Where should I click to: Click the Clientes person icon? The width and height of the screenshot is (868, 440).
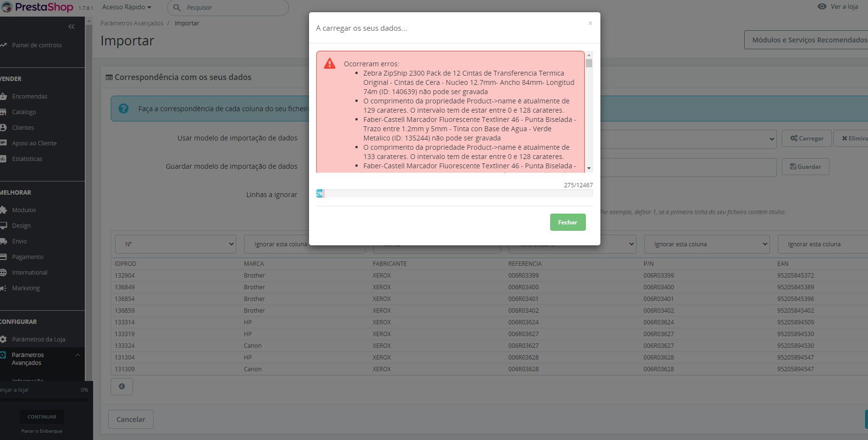click(x=3, y=127)
